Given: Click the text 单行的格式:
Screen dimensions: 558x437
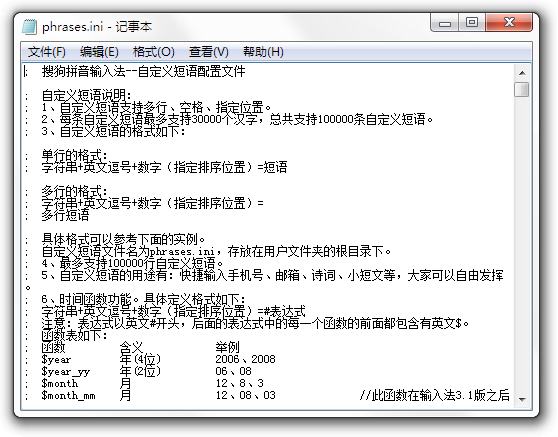Looking at the screenshot, I should point(74,155).
